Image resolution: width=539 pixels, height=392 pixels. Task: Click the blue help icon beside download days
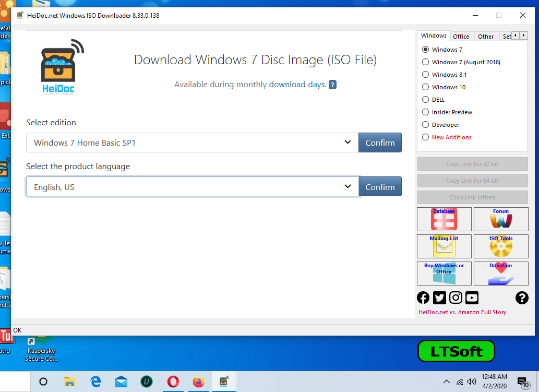click(x=332, y=85)
